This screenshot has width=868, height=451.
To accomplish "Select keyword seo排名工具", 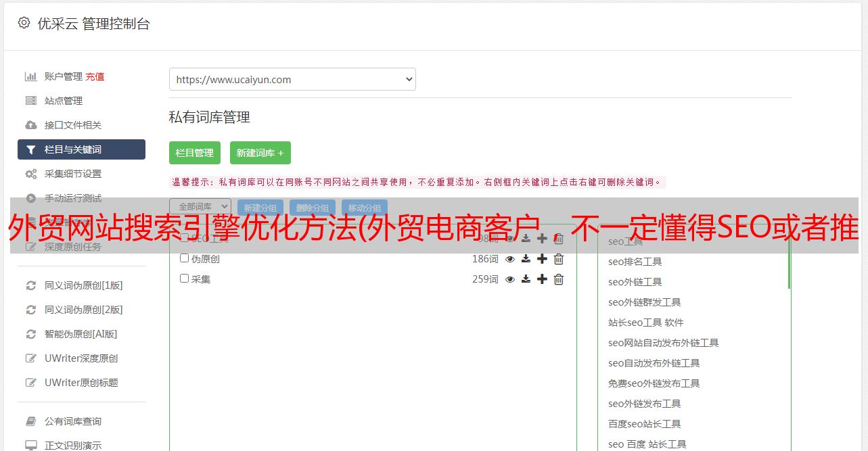I will pos(635,262).
